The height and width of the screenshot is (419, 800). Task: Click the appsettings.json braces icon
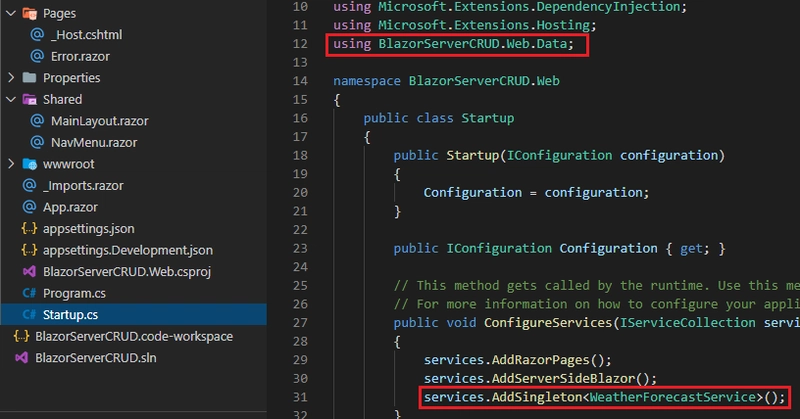(x=29, y=229)
